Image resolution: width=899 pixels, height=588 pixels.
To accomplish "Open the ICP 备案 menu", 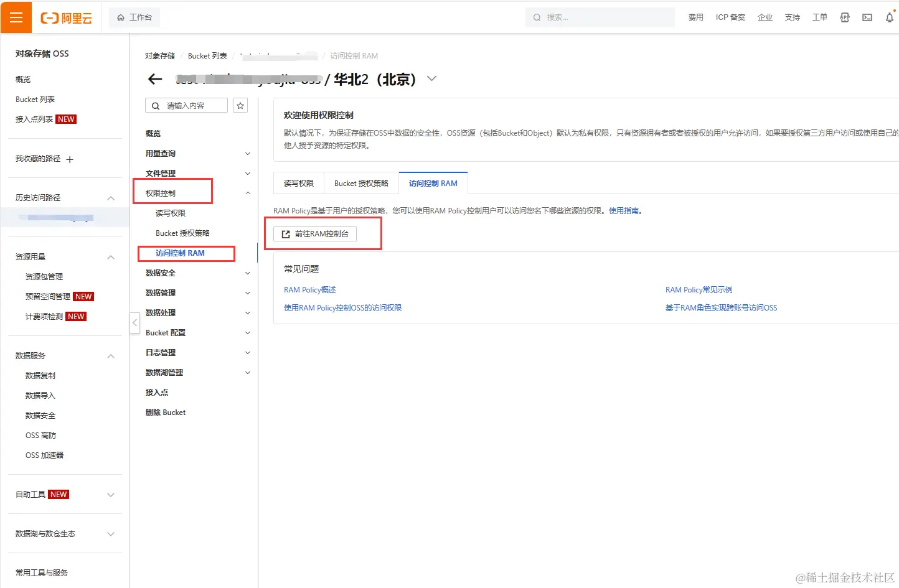I will point(730,17).
